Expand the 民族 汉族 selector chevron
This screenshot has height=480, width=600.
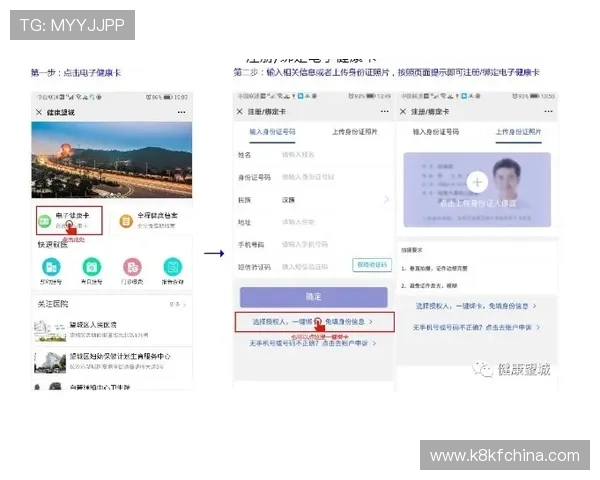pyautogui.click(x=386, y=199)
